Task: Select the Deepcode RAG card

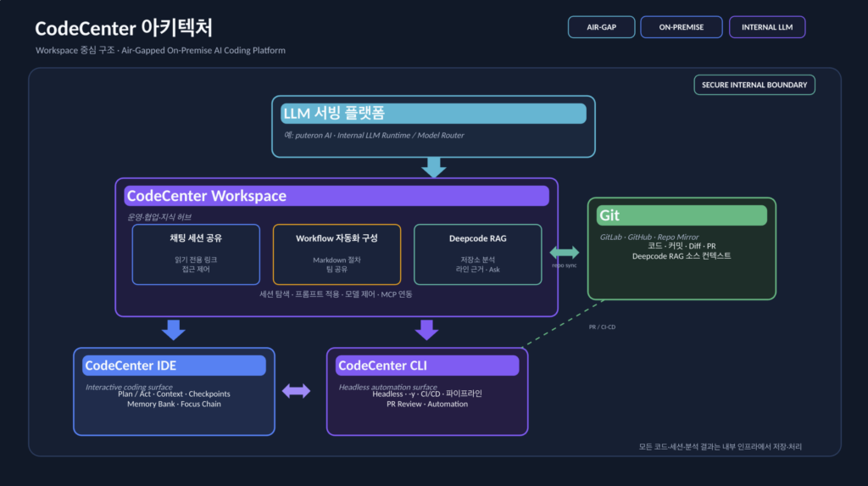Action: (477, 254)
